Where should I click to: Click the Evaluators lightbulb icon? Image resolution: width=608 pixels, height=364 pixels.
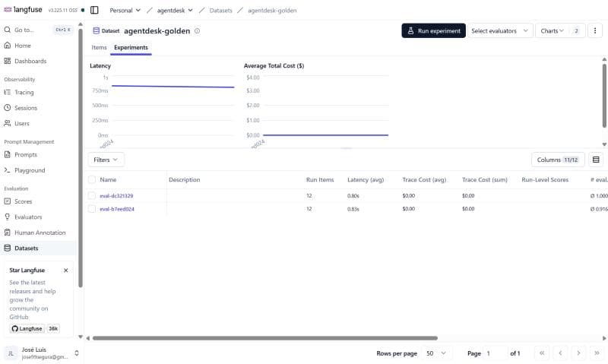(x=8, y=217)
